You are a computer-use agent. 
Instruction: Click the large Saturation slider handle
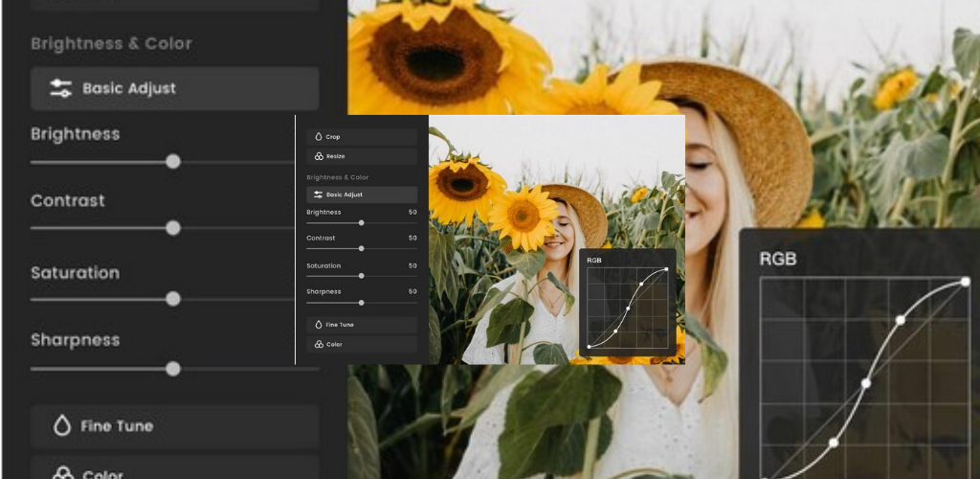pyautogui.click(x=173, y=299)
